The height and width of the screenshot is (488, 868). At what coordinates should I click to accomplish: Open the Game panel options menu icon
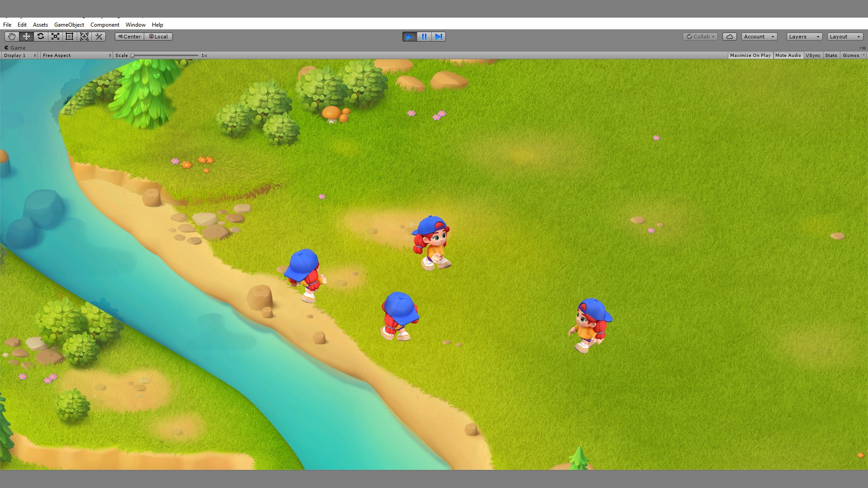[863, 48]
